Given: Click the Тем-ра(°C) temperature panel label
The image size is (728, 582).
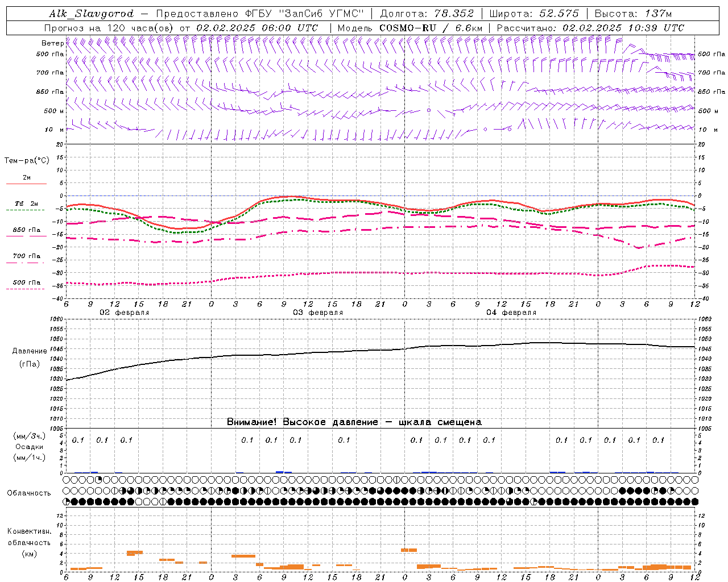Looking at the screenshot, I should (x=27, y=161).
